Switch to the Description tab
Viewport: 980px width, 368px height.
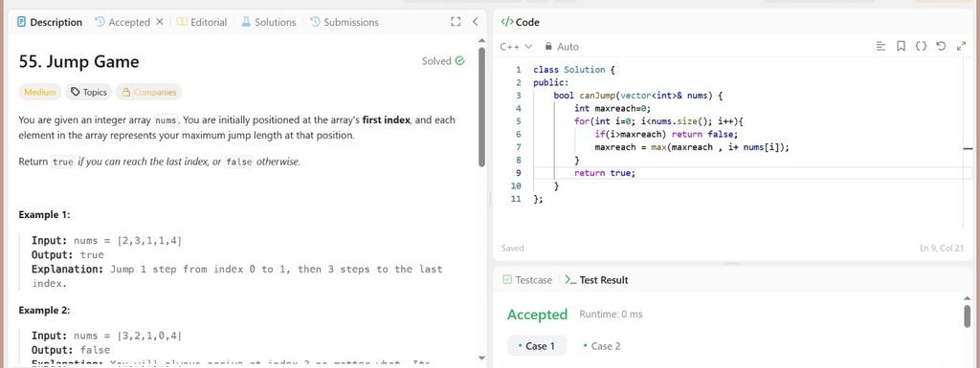50,22
